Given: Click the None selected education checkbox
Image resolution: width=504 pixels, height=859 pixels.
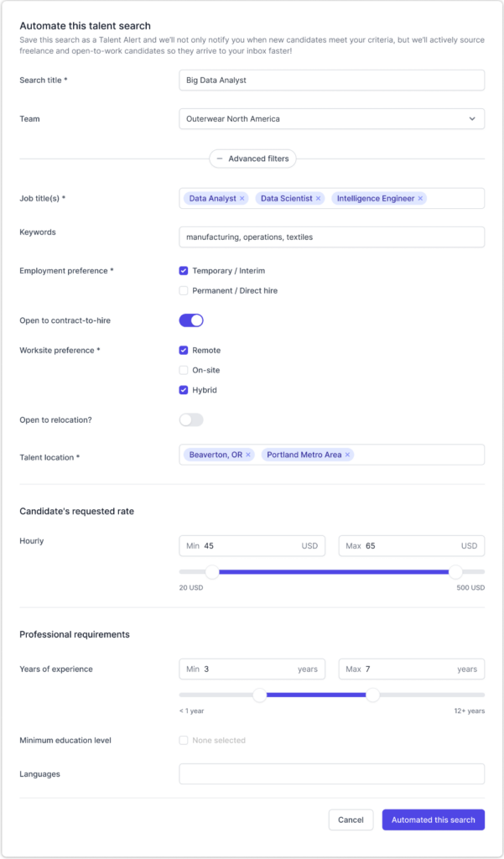Looking at the screenshot, I should 184,740.
